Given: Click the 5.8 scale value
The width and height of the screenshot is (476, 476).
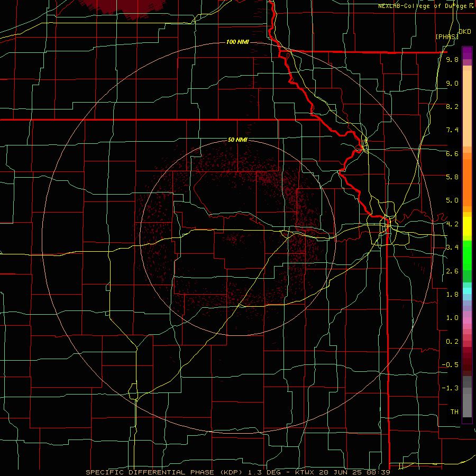Looking at the screenshot, I should (x=452, y=177).
